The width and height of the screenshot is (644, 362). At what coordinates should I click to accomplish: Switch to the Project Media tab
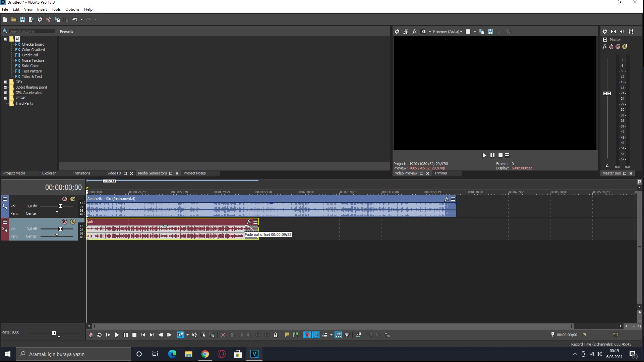(x=14, y=173)
